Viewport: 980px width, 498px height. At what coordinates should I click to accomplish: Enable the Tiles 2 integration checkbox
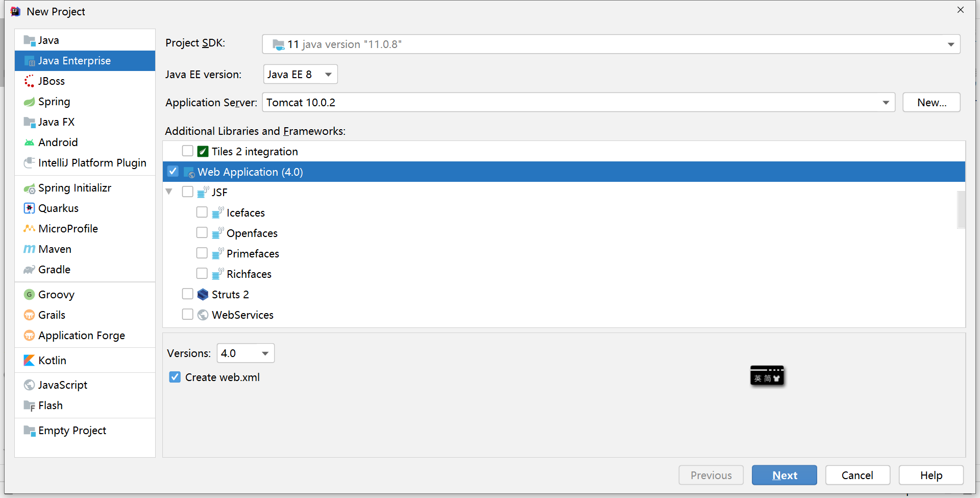click(188, 151)
